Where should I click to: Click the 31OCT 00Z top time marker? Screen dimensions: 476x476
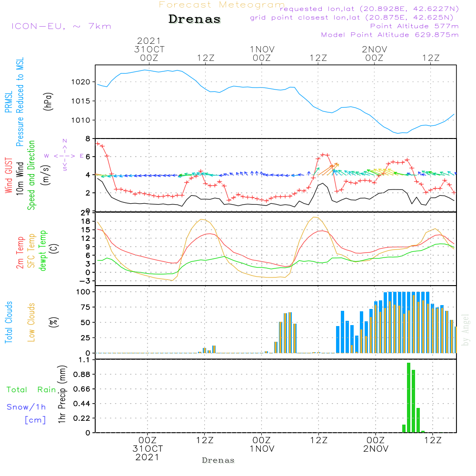click(x=149, y=49)
